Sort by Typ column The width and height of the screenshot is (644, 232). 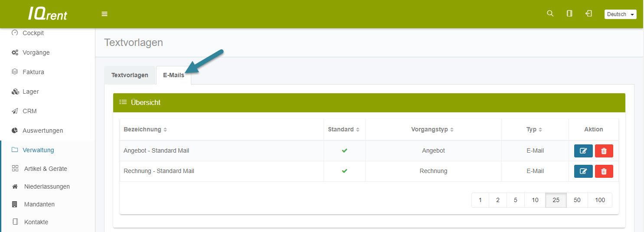[535, 129]
